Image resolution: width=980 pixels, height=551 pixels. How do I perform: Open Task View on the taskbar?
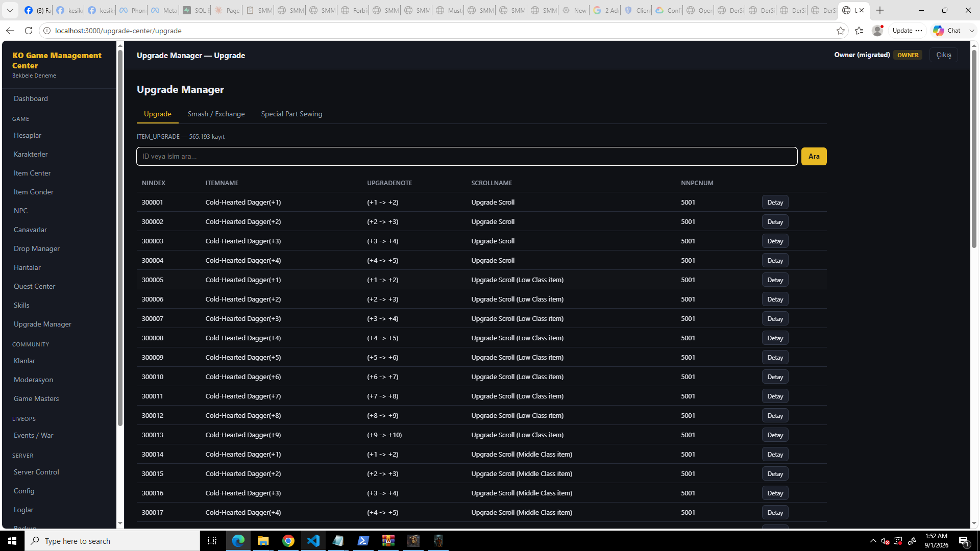tap(212, 541)
